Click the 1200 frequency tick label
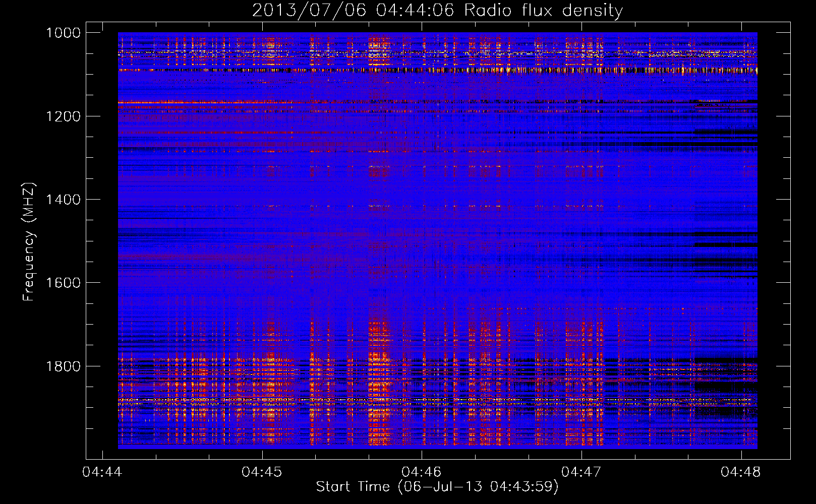The width and height of the screenshot is (816, 504). pos(63,116)
